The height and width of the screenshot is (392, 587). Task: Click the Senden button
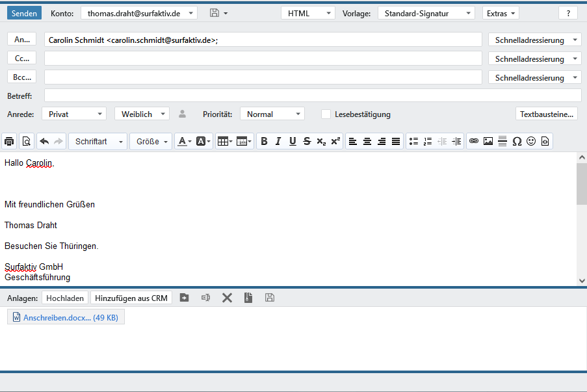(x=24, y=13)
